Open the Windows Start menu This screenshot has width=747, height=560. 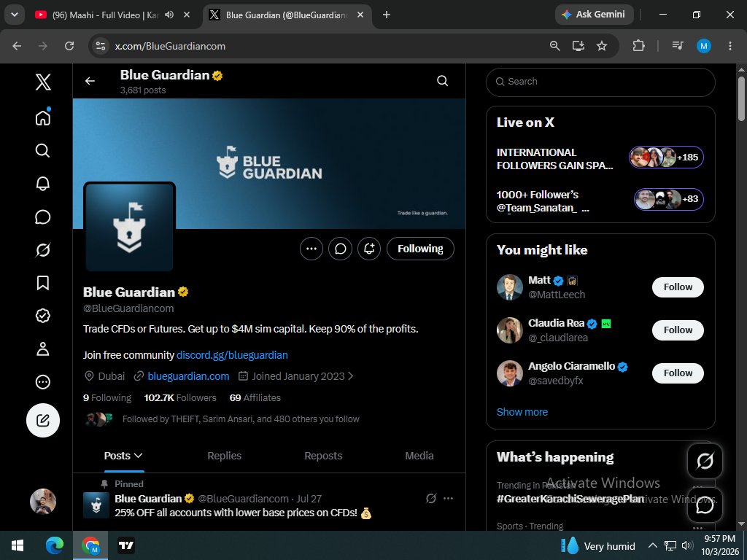tap(18, 545)
